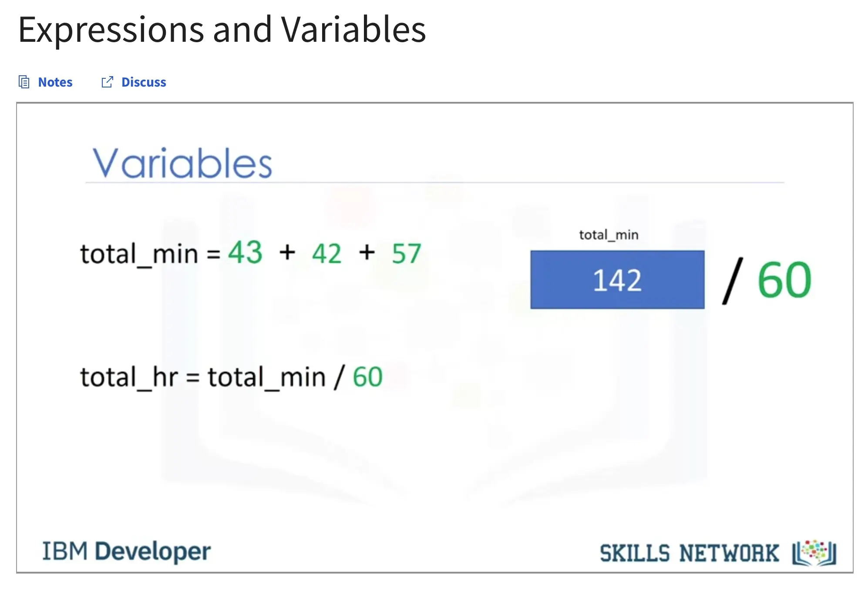Open the Notes link

point(55,82)
